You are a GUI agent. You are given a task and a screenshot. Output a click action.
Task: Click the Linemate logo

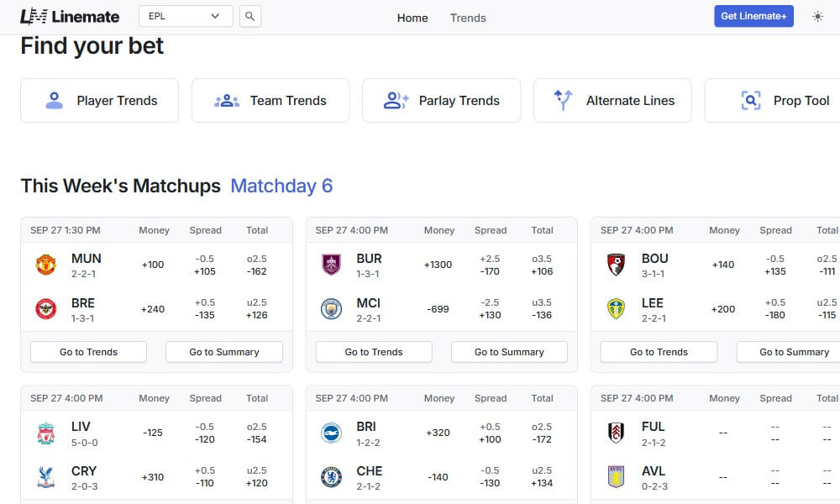click(70, 16)
